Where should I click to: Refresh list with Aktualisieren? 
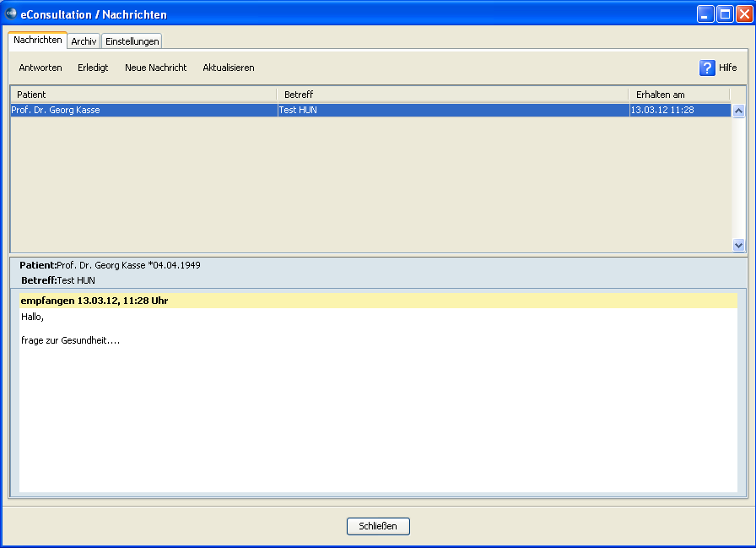point(229,68)
